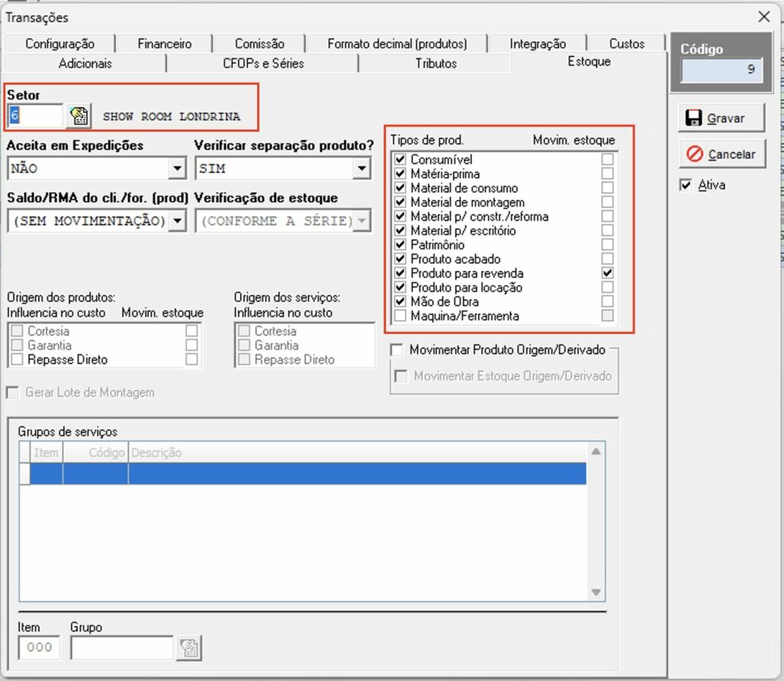Expand Verificar separação produto dropdown
This screenshot has width=784, height=681.
pyautogui.click(x=361, y=168)
